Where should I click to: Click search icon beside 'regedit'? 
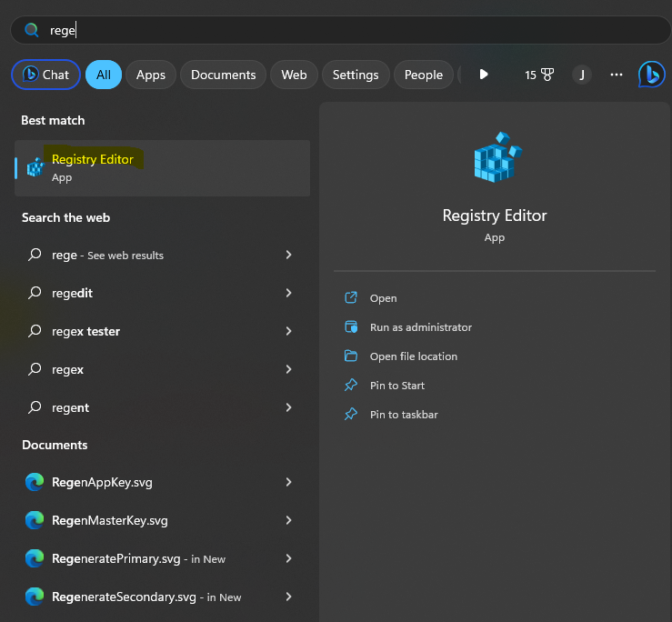coord(35,293)
